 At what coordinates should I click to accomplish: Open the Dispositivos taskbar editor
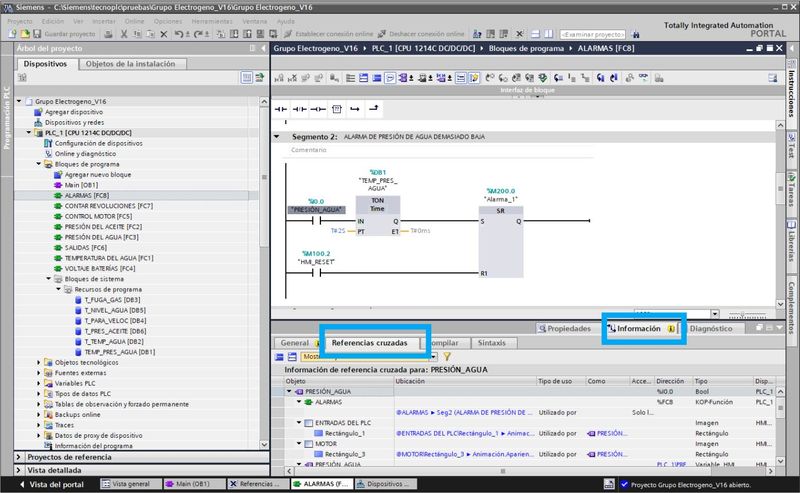coord(386,484)
